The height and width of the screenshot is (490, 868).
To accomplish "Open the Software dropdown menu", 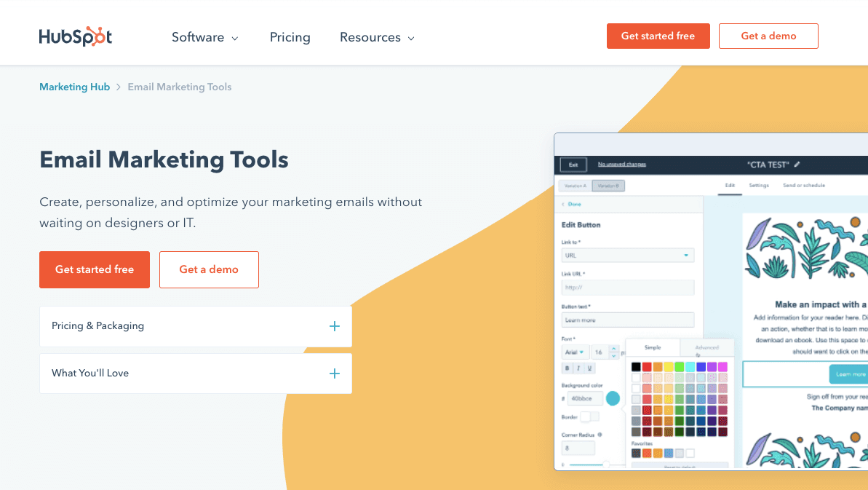I will [205, 37].
